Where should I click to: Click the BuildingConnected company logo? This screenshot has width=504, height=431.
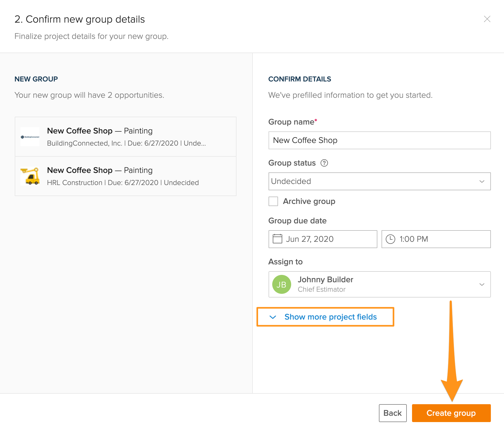tap(30, 137)
